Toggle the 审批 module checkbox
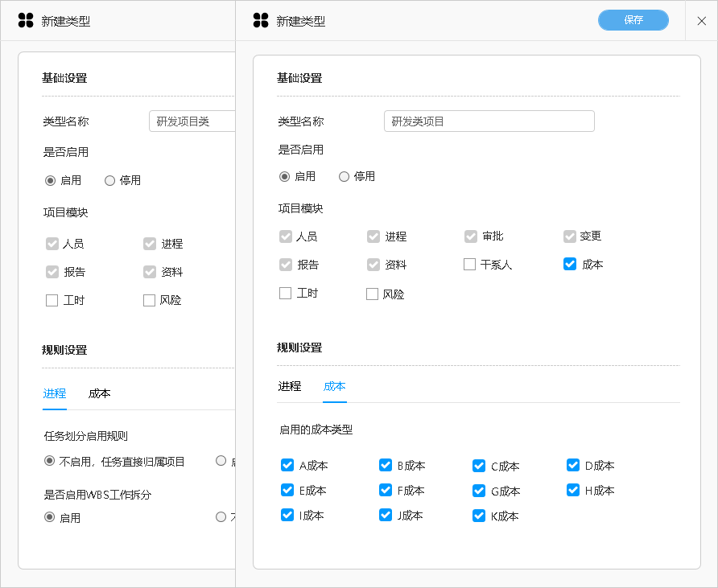The image size is (718, 588). [471, 236]
